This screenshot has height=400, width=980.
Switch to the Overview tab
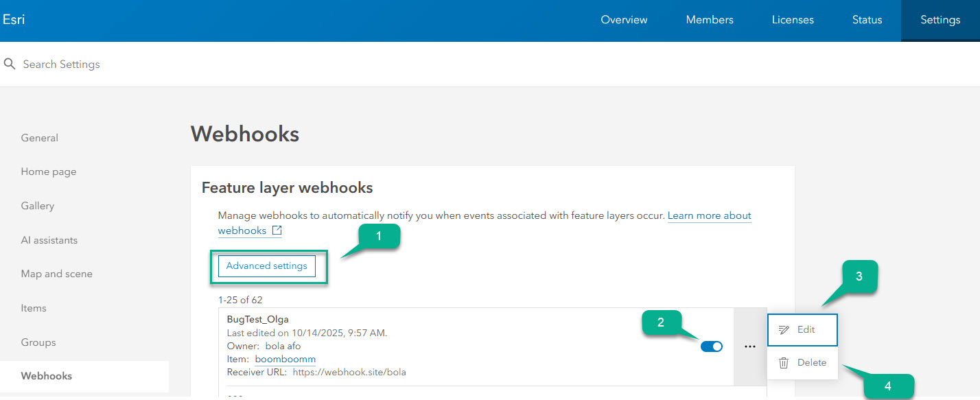(x=623, y=20)
